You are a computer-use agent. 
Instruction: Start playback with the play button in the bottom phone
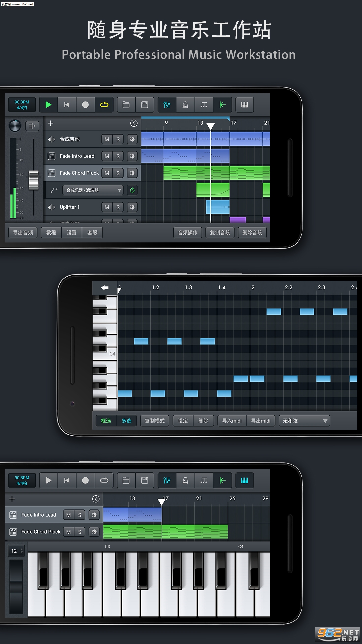click(x=48, y=480)
